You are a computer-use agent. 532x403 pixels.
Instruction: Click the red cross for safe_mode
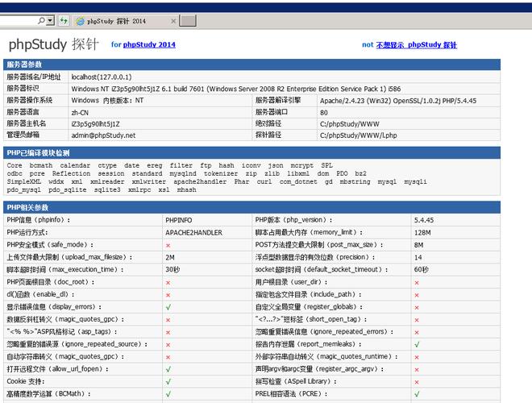168,245
